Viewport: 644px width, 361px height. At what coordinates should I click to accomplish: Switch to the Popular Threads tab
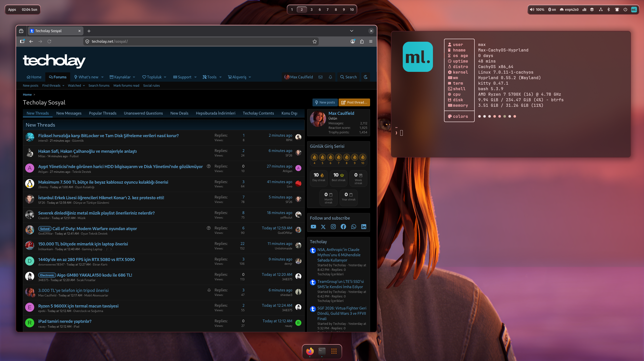coord(103,113)
